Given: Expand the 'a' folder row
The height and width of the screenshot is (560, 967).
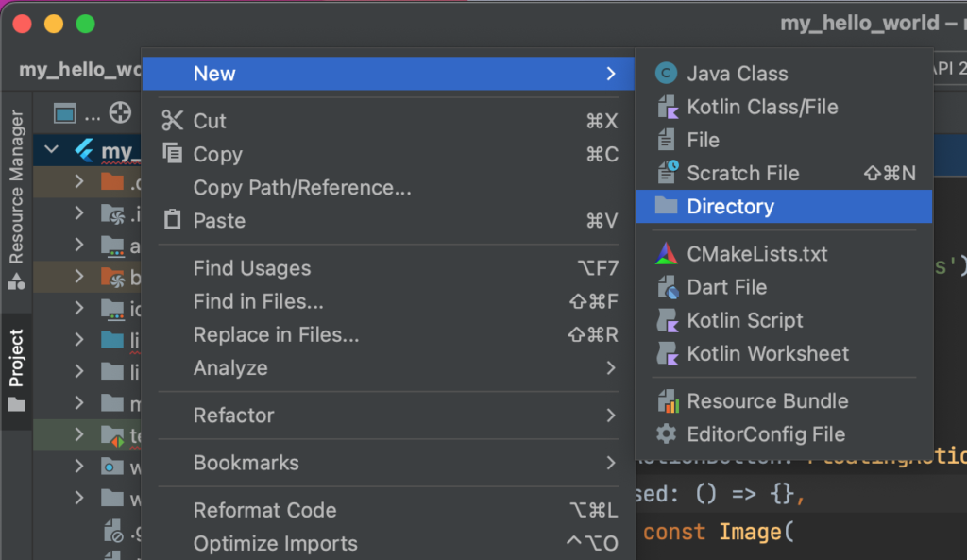Looking at the screenshot, I should pyautogui.click(x=79, y=245).
